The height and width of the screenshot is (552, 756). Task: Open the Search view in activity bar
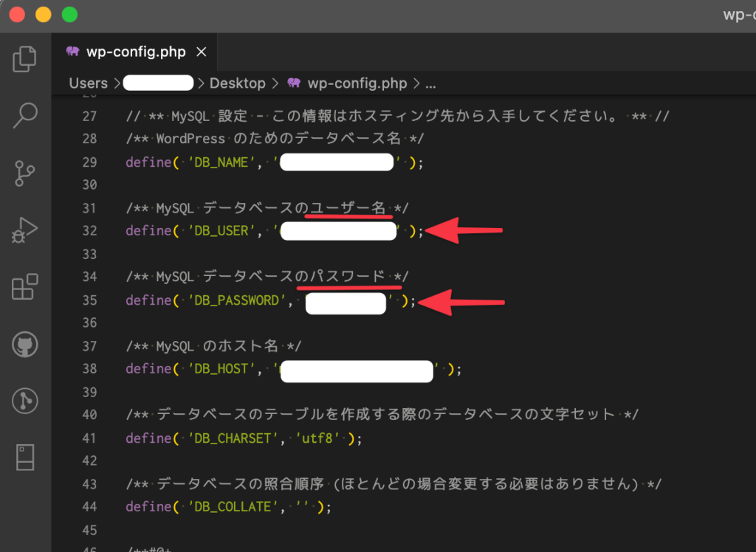(x=24, y=115)
